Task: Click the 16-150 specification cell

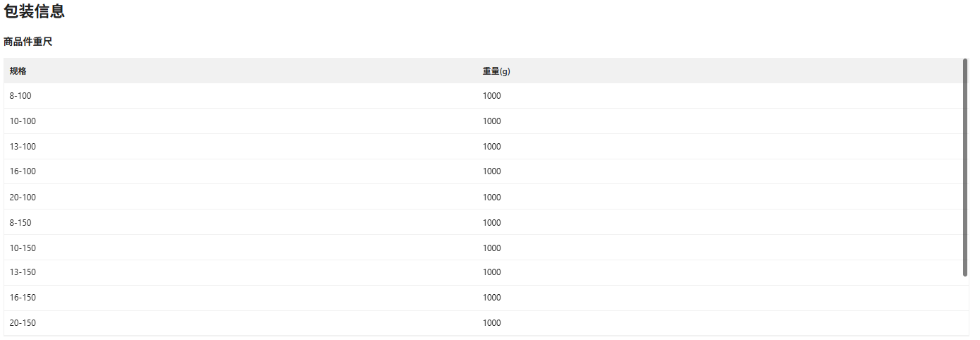Action: 23,298
